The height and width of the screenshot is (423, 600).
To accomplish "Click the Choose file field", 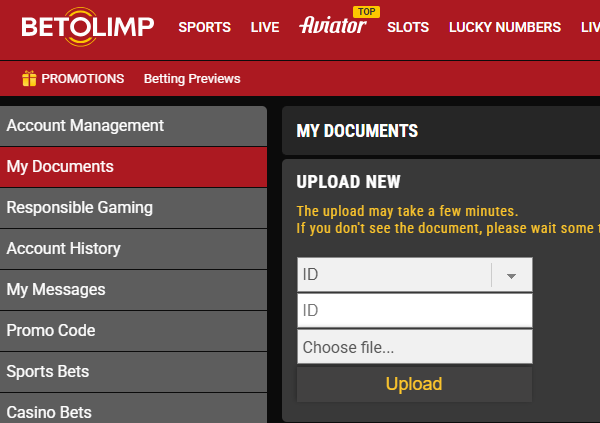I will [415, 347].
